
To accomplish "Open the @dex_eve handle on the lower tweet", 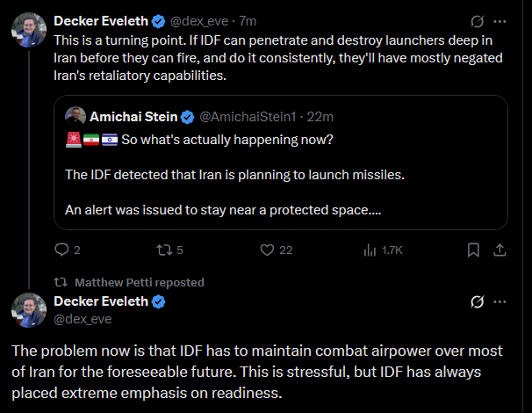I will 83,319.
